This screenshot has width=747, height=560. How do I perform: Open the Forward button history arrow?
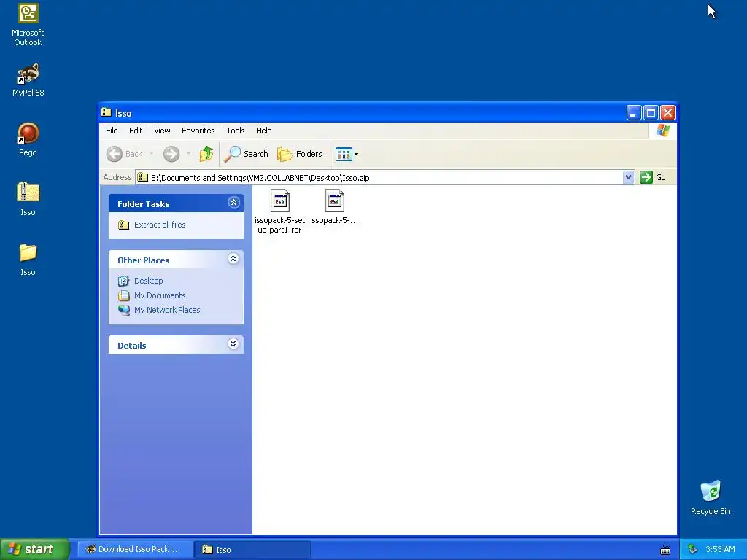click(189, 154)
